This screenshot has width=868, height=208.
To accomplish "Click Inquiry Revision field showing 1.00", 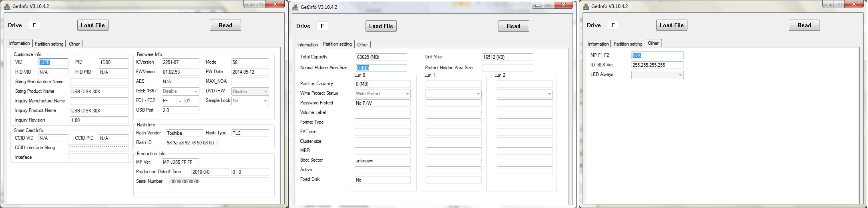I will 99,120.
